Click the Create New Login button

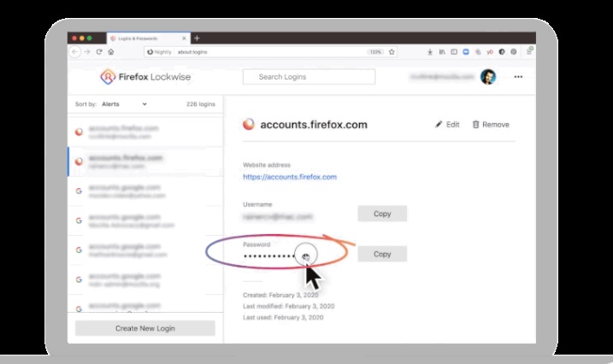click(145, 328)
